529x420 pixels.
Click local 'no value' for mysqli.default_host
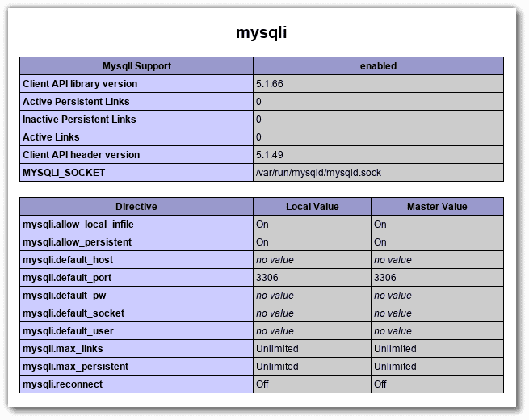(x=275, y=260)
